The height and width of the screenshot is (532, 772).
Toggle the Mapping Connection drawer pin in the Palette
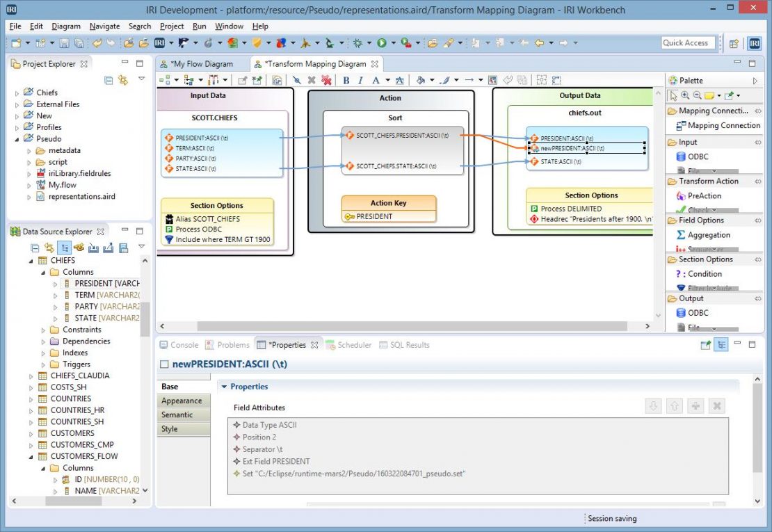click(758, 111)
